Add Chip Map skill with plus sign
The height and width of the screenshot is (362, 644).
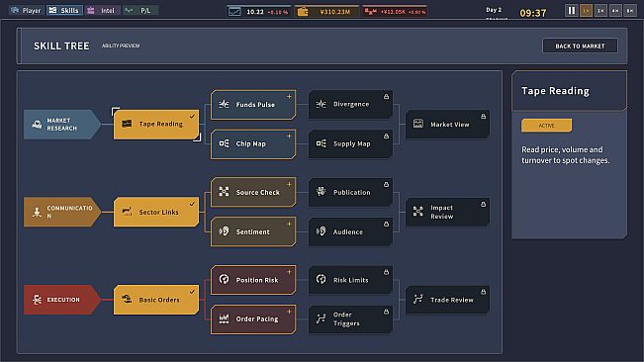[x=289, y=136]
